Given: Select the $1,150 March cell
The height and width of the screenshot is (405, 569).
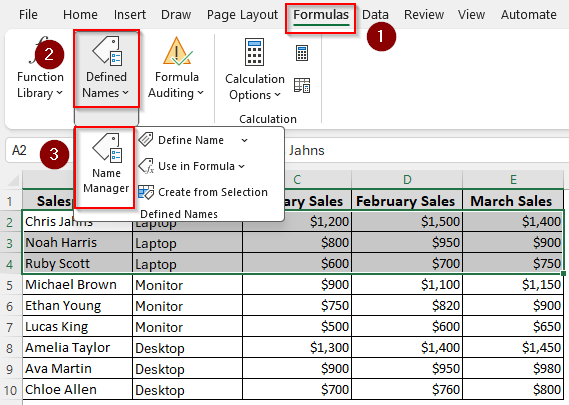Looking at the screenshot, I should pos(513,285).
